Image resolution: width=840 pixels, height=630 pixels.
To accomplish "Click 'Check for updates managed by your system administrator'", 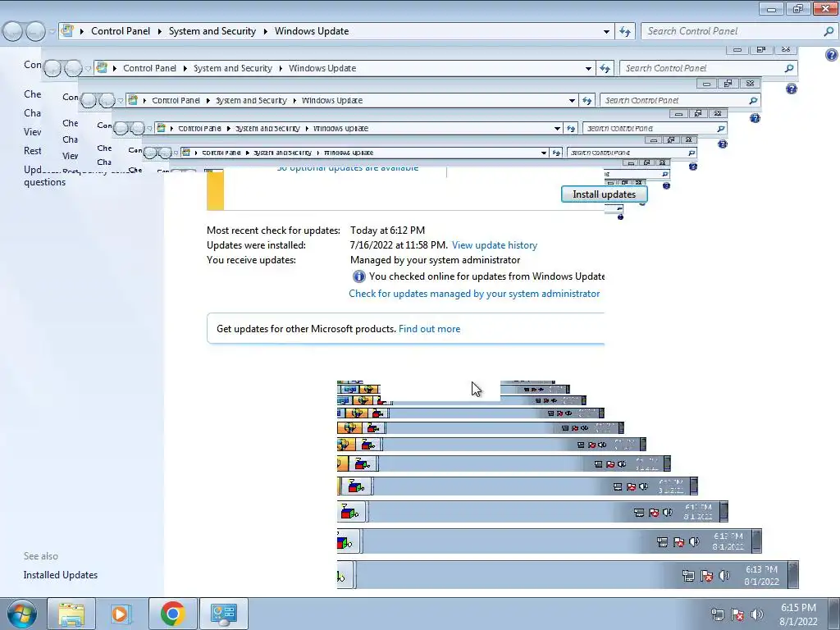I will coord(474,294).
